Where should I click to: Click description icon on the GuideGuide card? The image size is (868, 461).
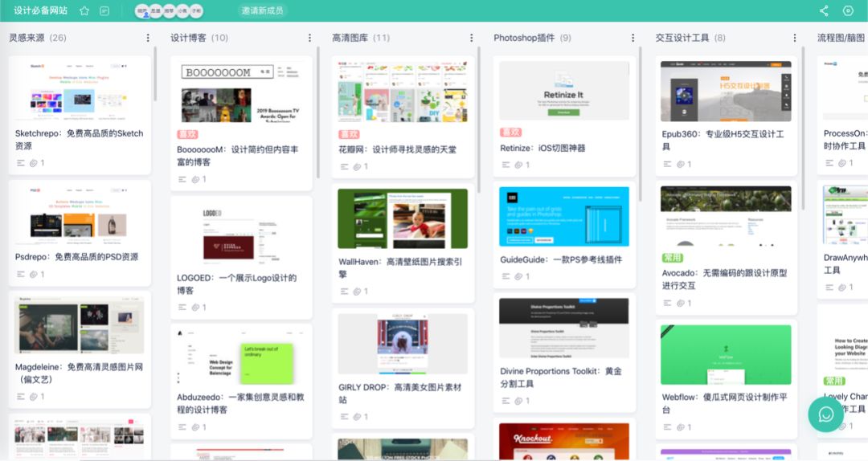pyautogui.click(x=506, y=275)
